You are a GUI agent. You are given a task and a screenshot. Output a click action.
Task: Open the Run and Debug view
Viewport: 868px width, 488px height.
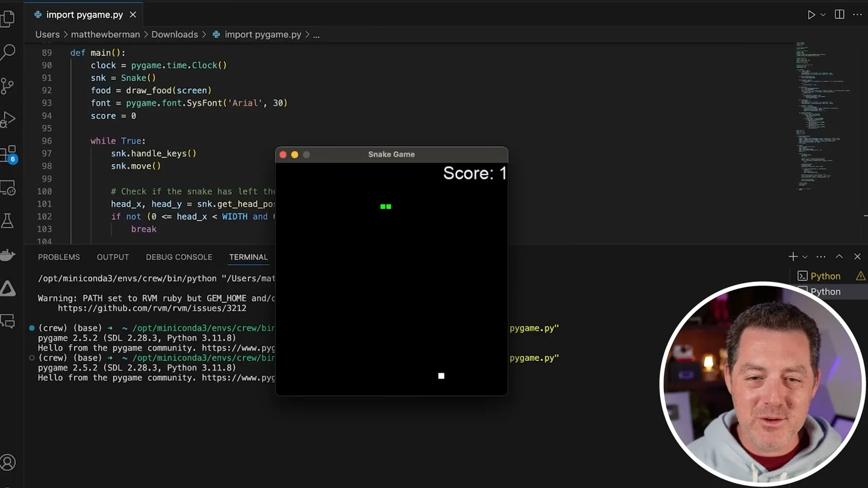point(8,120)
